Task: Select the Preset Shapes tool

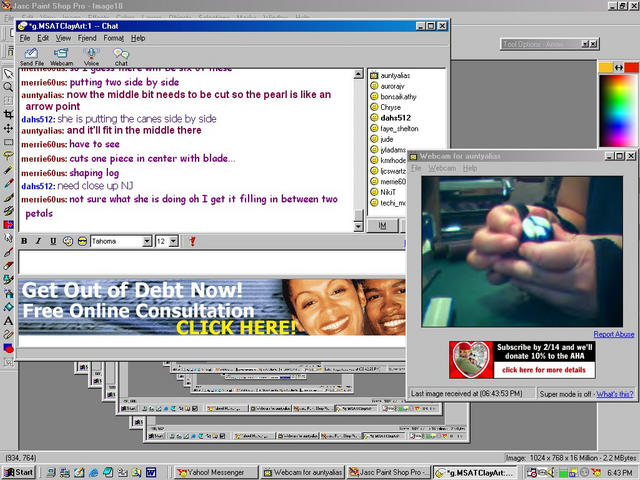Action: [8, 348]
